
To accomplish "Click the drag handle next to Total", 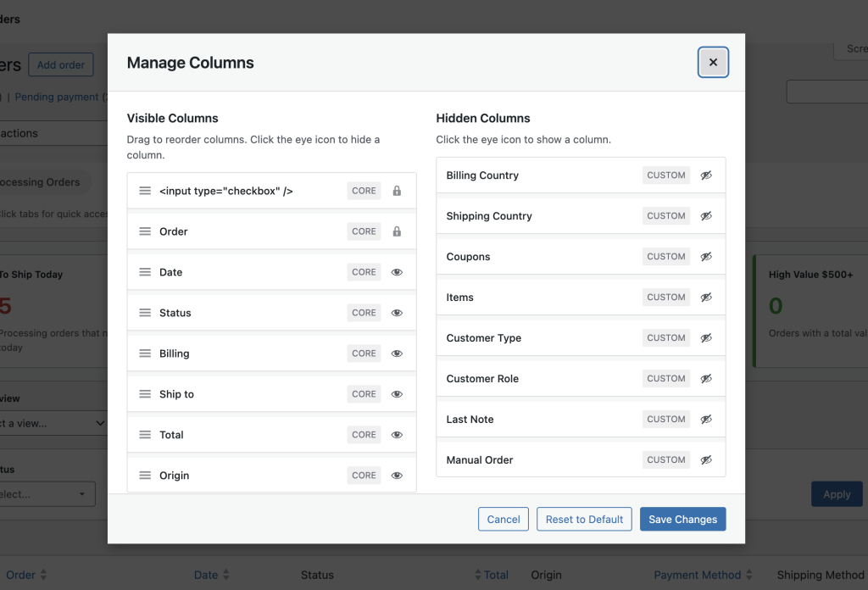I will pyautogui.click(x=145, y=435).
